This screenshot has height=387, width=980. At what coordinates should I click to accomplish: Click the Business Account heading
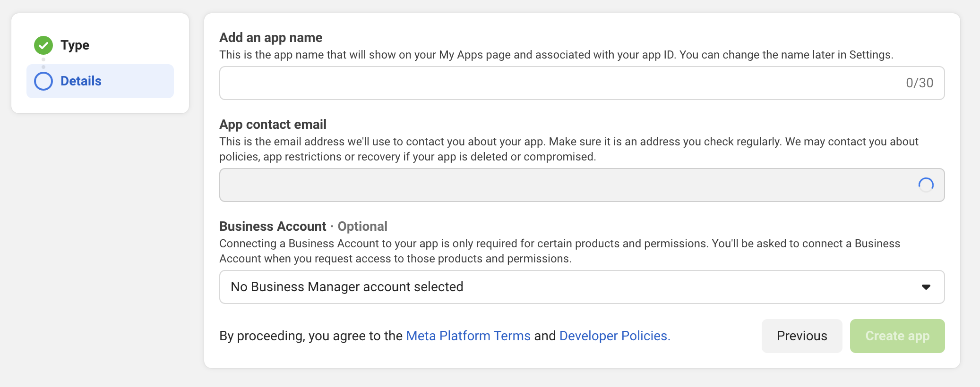(x=273, y=227)
